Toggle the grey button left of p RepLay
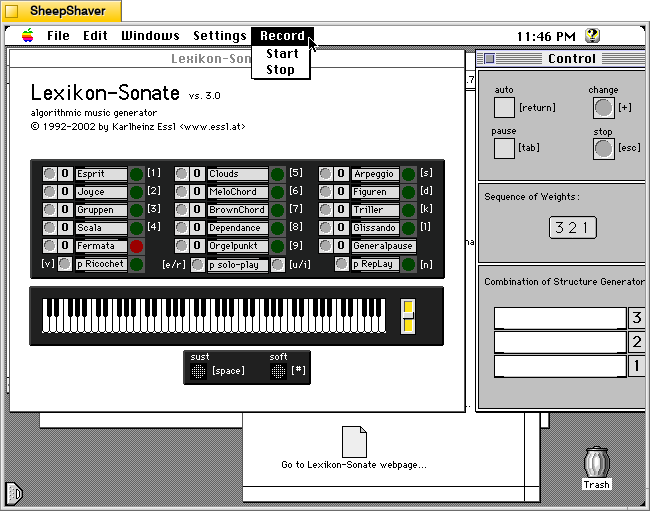The width and height of the screenshot is (650, 511). click(341, 264)
